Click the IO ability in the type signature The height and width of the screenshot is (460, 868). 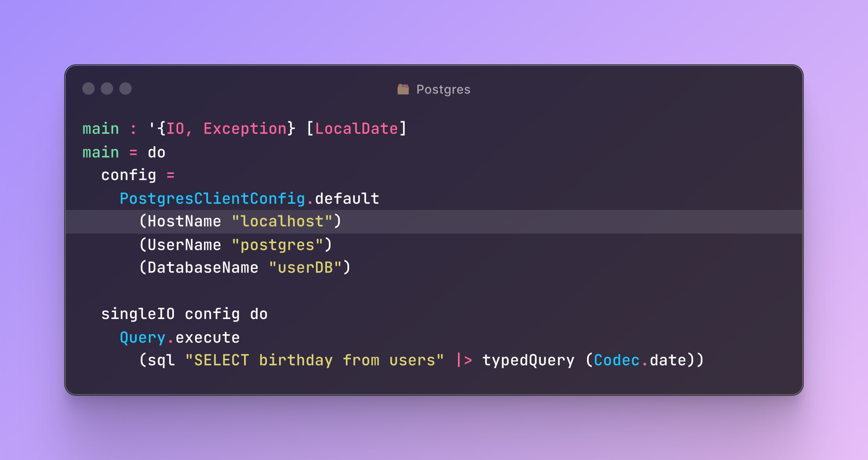tap(175, 129)
